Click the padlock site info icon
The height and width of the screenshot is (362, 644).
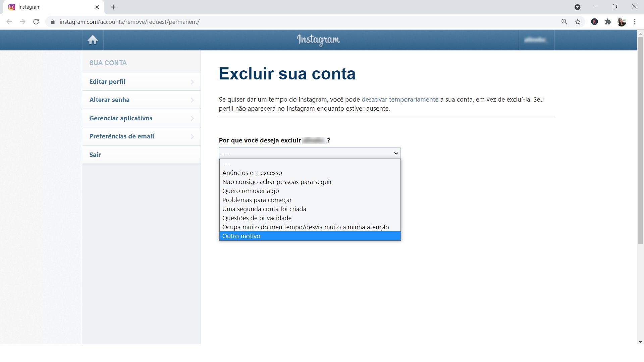coord(53,22)
